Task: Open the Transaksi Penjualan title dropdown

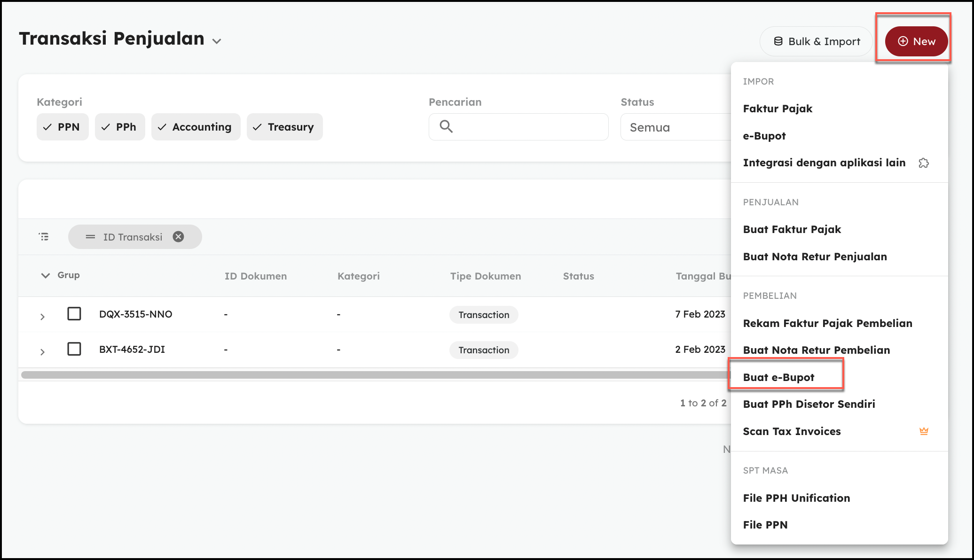Action: tap(217, 41)
